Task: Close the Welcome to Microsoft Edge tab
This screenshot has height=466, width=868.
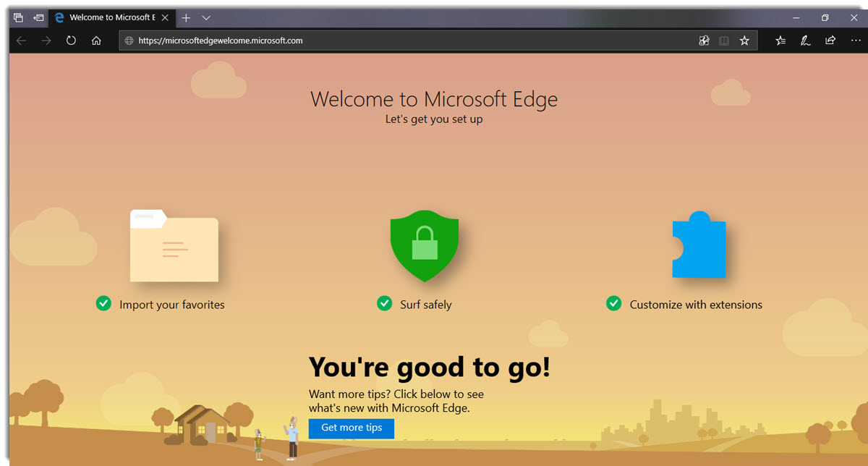Action: (165, 17)
